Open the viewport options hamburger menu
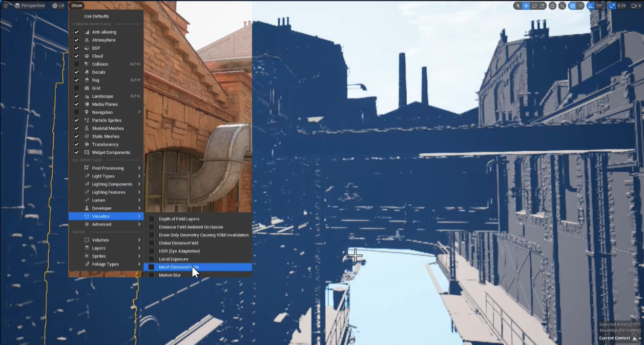The image size is (644, 345). [6, 6]
